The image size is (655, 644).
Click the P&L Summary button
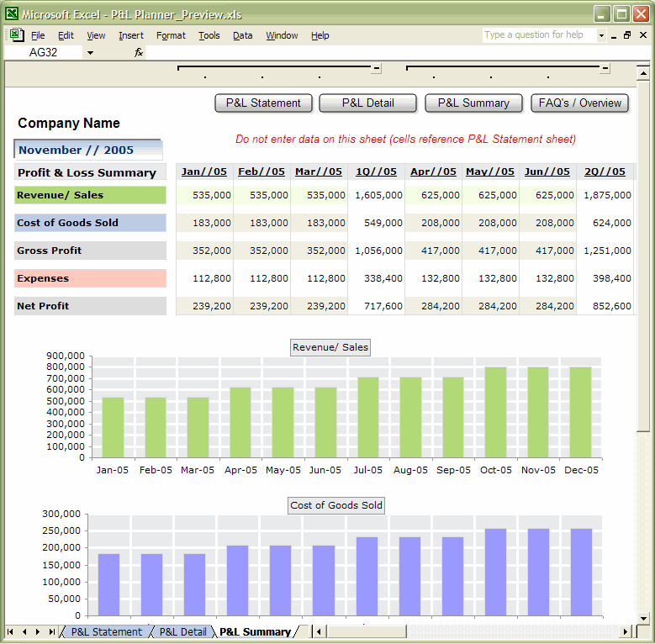[x=473, y=103]
